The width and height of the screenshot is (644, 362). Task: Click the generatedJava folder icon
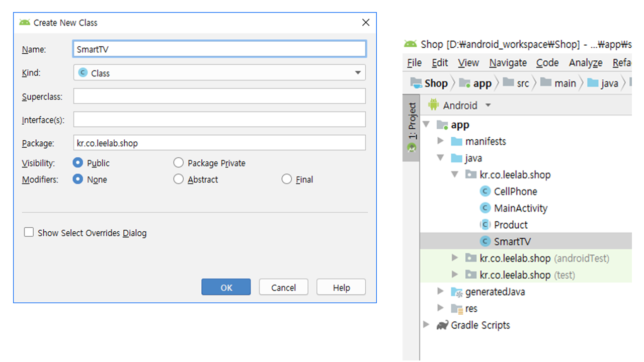pyautogui.click(x=456, y=292)
